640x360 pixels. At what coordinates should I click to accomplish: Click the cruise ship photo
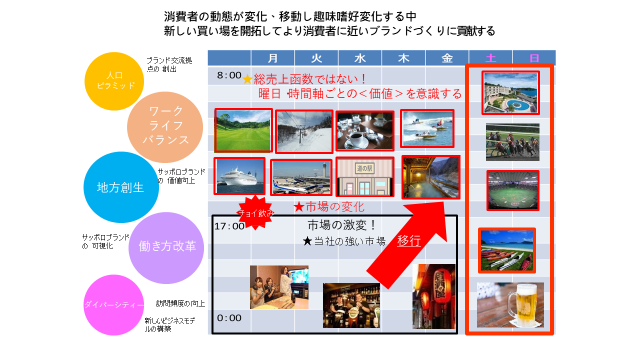[x=240, y=176]
